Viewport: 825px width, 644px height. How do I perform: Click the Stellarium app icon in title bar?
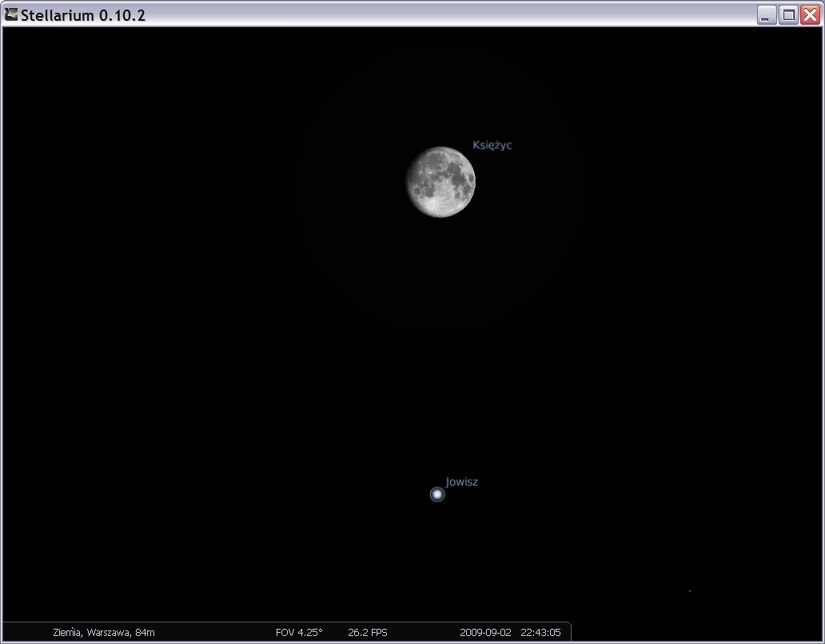(11, 14)
